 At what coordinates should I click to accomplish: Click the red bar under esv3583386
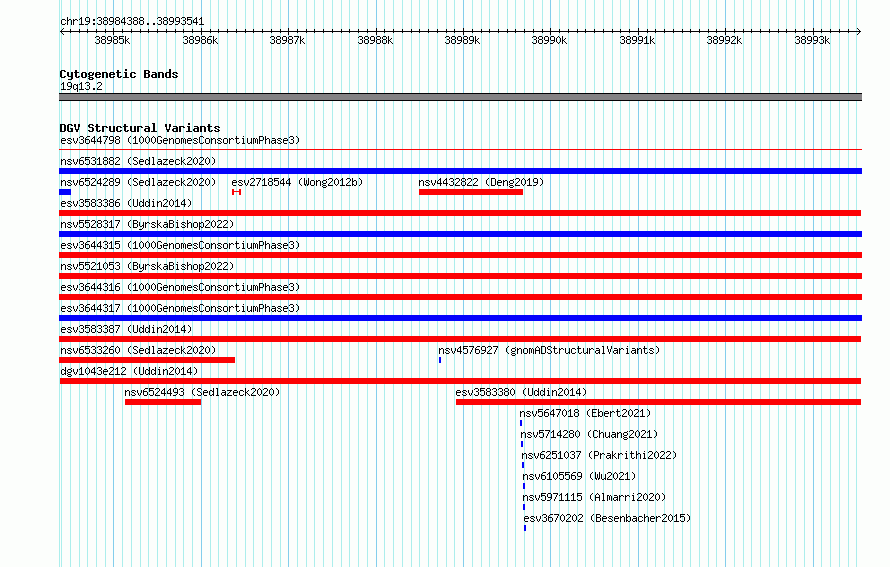click(x=460, y=213)
